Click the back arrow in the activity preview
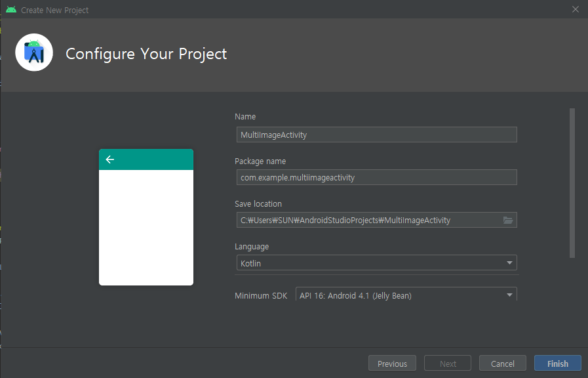The image size is (588, 378). tap(110, 159)
